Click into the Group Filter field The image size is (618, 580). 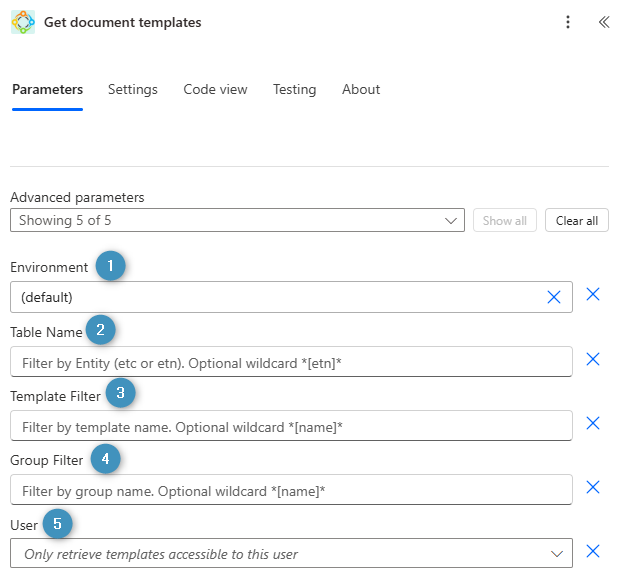[290, 490]
